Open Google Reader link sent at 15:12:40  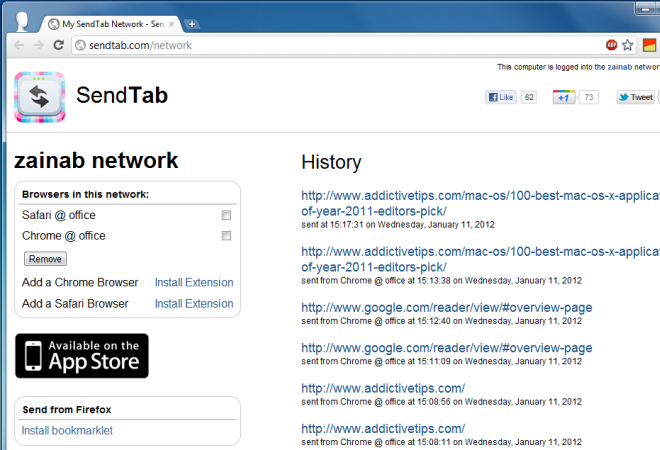click(447, 308)
